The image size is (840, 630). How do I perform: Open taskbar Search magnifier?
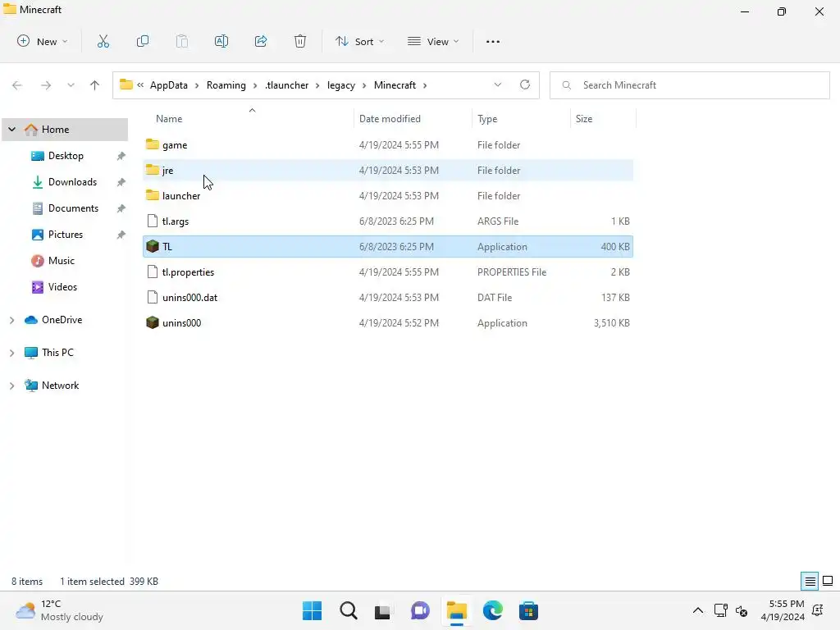coord(348,610)
